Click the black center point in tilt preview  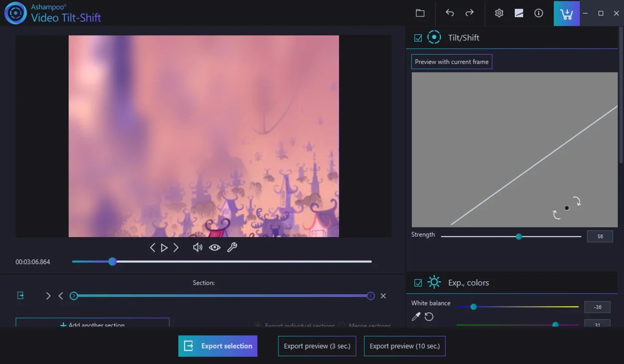[567, 208]
